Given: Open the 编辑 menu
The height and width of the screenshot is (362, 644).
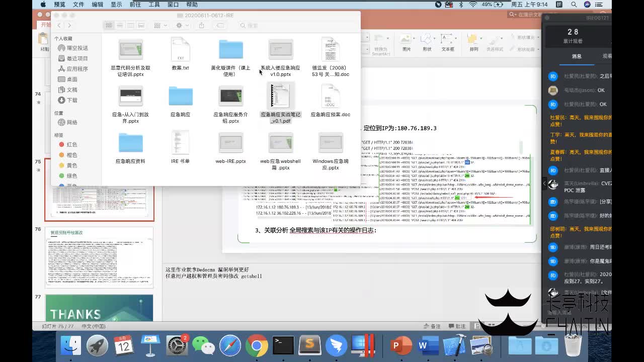Looking at the screenshot, I should tap(98, 4).
